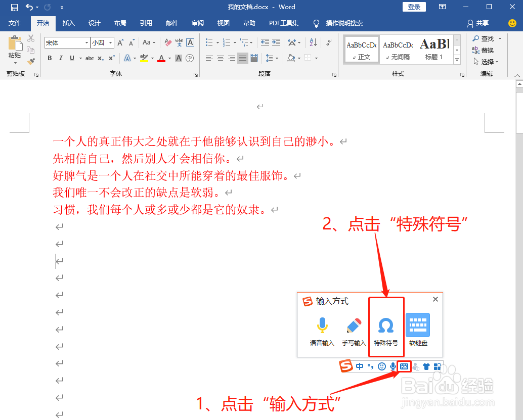Image resolution: width=523 pixels, height=420 pixels.
Task: Click the 登录 login button
Action: tap(414, 7)
